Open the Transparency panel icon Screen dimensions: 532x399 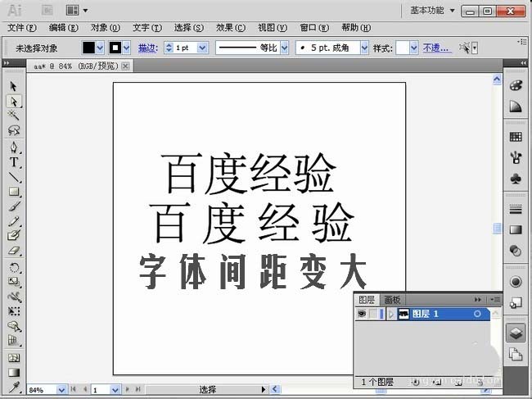point(516,251)
